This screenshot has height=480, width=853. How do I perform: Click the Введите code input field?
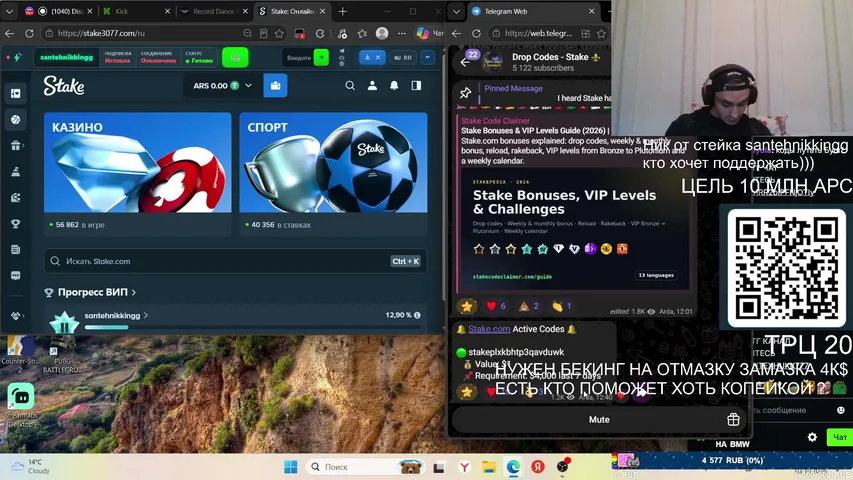[299, 57]
